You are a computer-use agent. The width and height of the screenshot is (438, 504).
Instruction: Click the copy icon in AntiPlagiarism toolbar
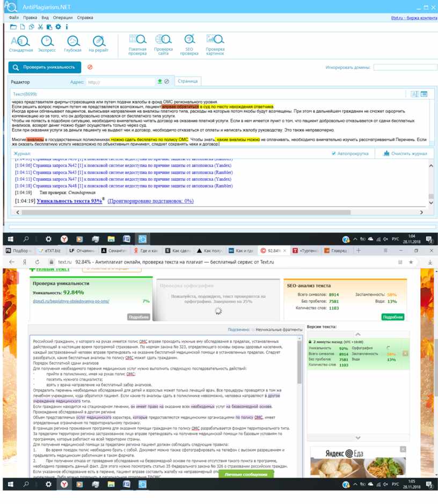coord(32,27)
